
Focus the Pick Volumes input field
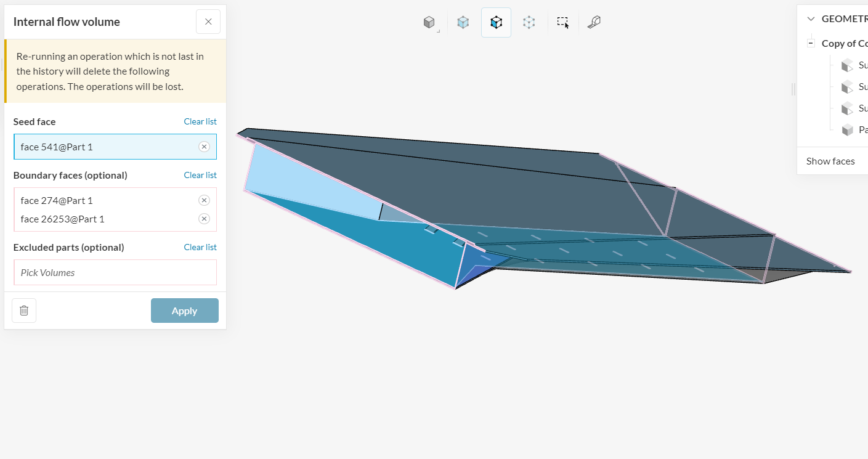(x=115, y=272)
